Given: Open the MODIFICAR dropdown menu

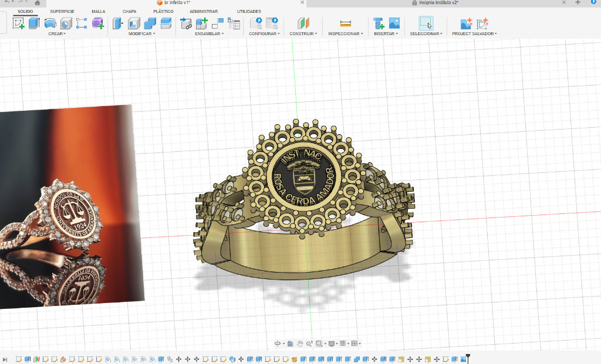Looking at the screenshot, I should (x=142, y=33).
